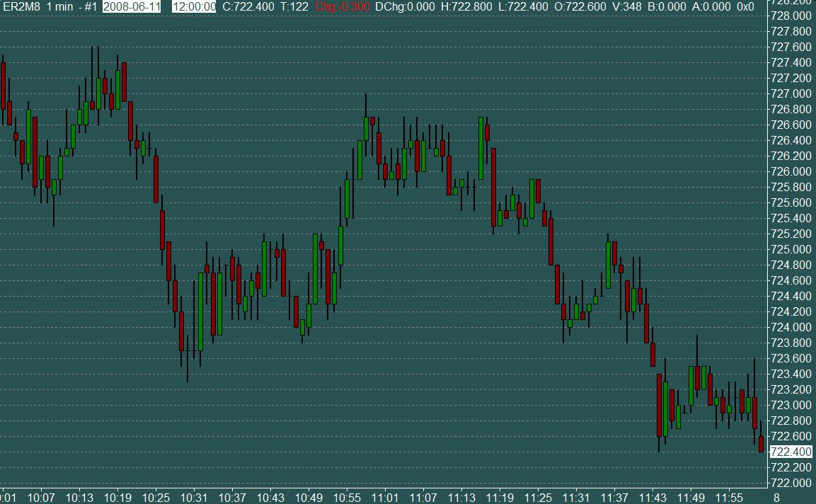
Task: Click the B:0.000 bid value
Action: pos(667,7)
